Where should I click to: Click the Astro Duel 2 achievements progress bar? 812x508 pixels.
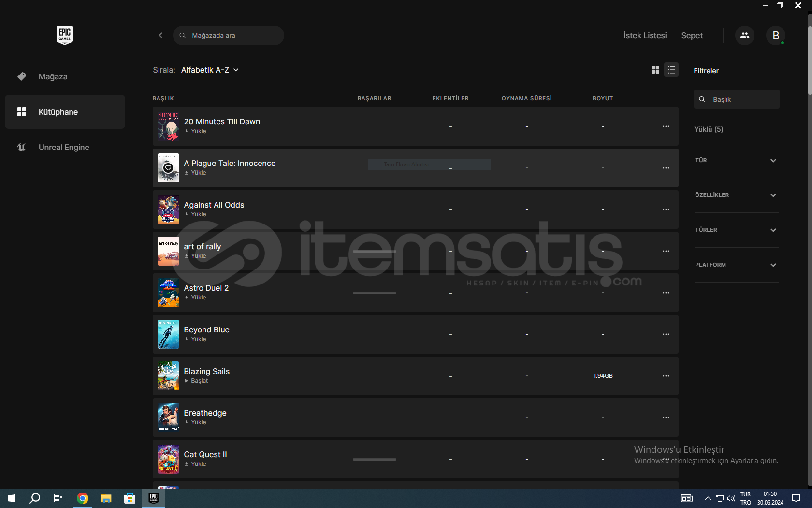click(375, 293)
